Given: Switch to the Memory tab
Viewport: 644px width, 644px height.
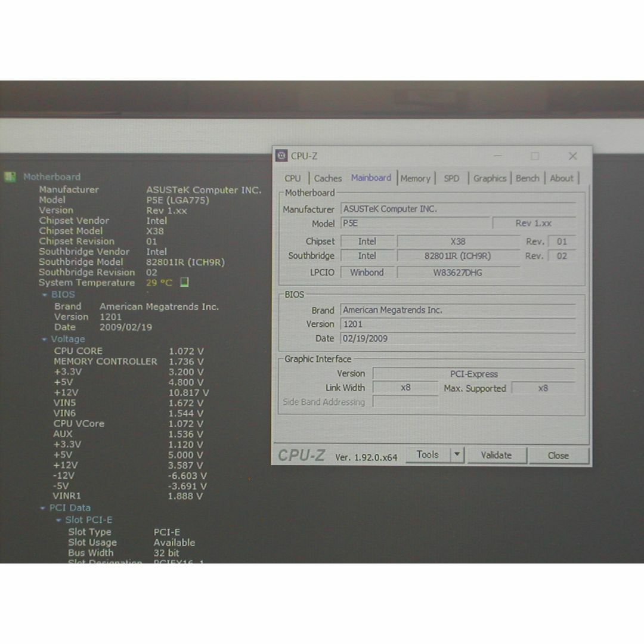Looking at the screenshot, I should [415, 178].
